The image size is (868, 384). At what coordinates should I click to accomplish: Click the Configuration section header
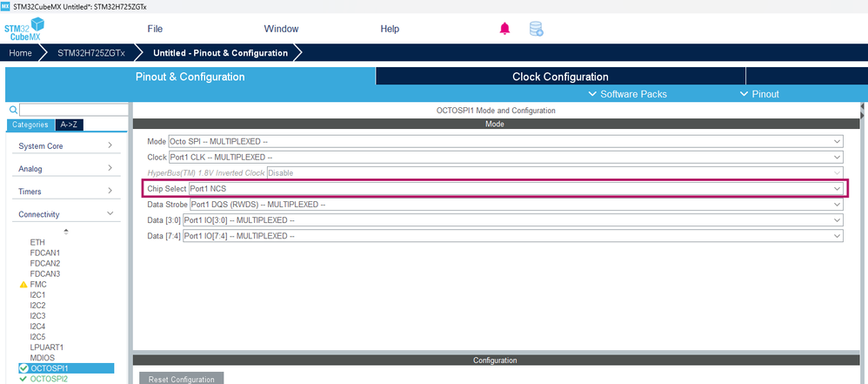[494, 360]
